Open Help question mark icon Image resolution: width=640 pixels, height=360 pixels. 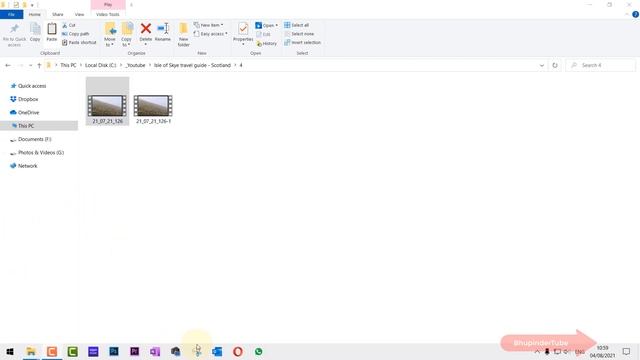[635, 14]
